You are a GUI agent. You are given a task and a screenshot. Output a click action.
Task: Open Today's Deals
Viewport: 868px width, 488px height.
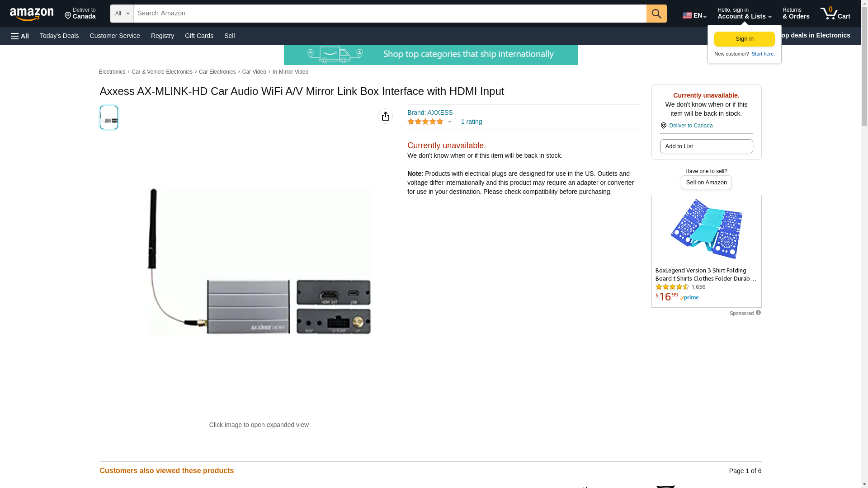pyautogui.click(x=59, y=36)
